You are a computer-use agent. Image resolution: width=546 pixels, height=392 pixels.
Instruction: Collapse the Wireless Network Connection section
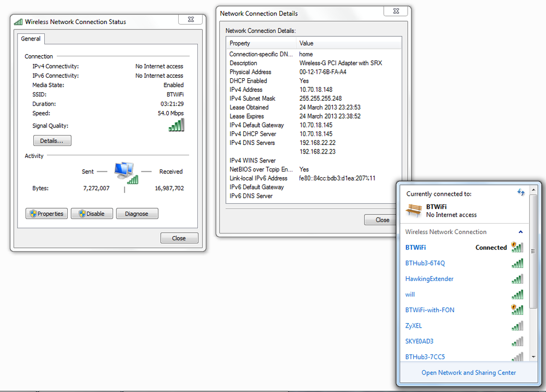(520, 232)
